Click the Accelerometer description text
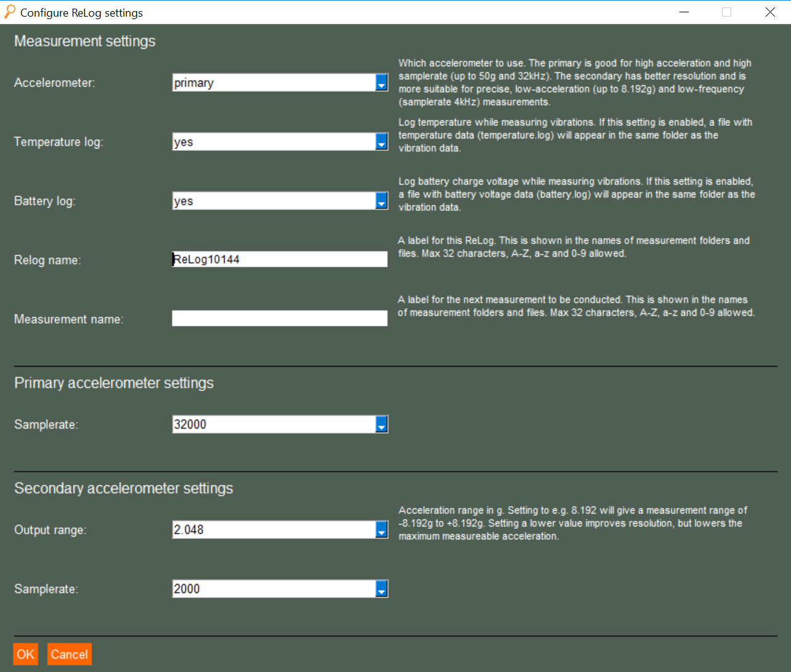 point(575,83)
